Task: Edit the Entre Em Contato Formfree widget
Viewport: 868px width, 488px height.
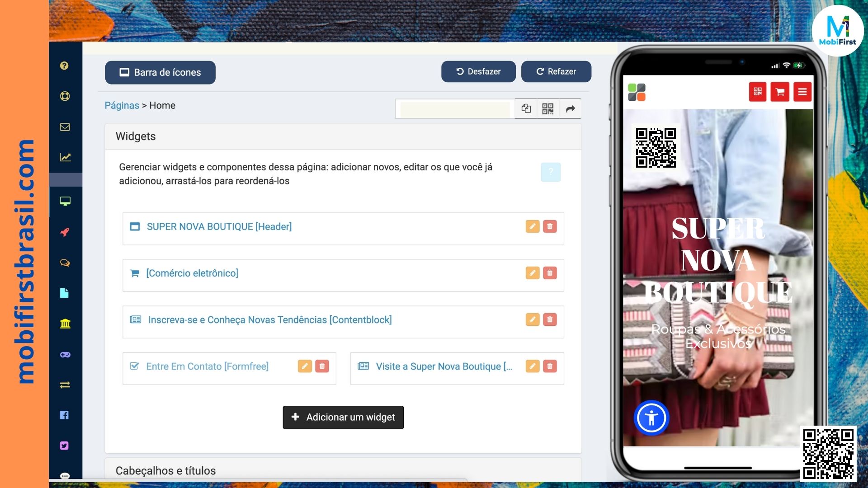Action: coord(304,366)
